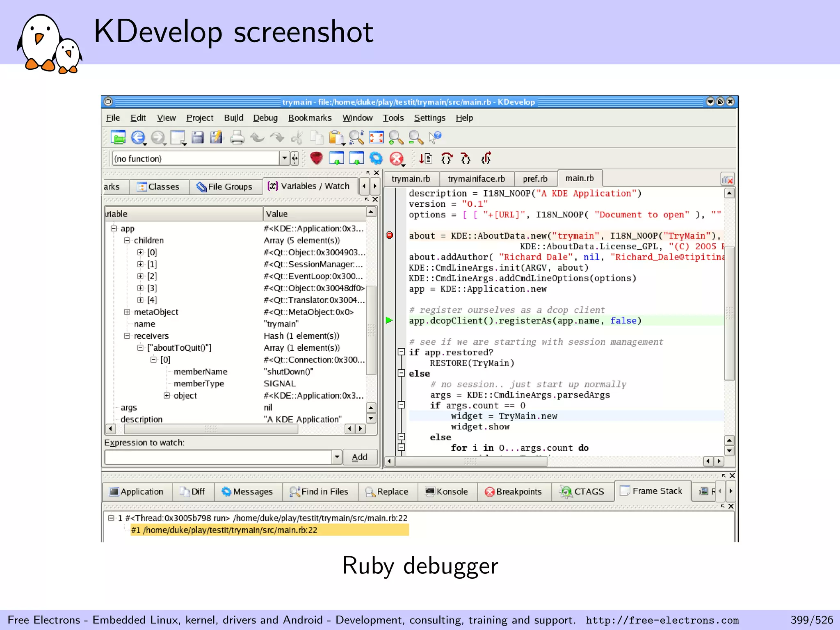Open the Project menu
The height and width of the screenshot is (630, 840).
pos(200,118)
